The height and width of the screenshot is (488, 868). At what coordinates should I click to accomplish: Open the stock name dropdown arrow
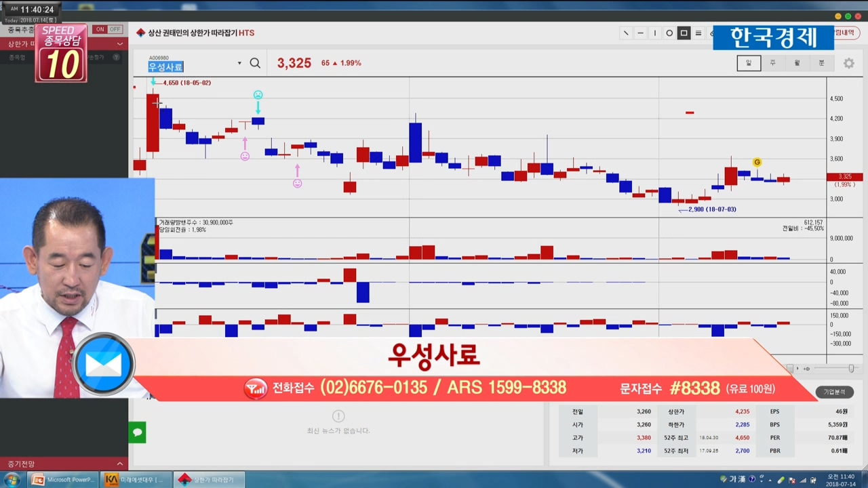239,64
